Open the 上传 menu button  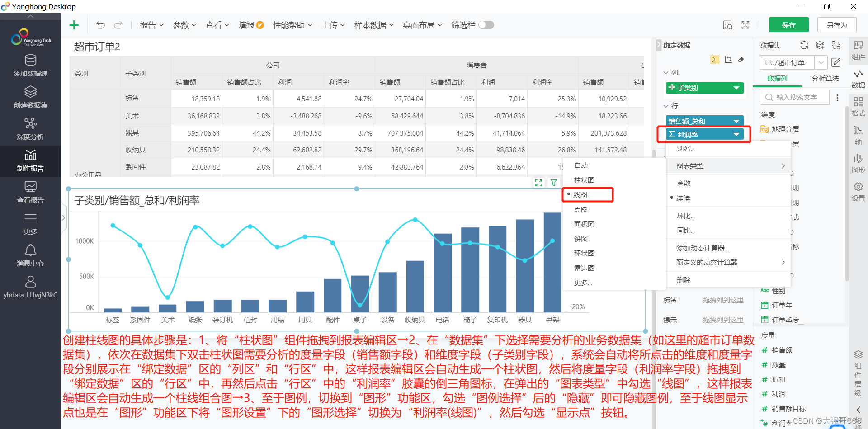click(334, 25)
